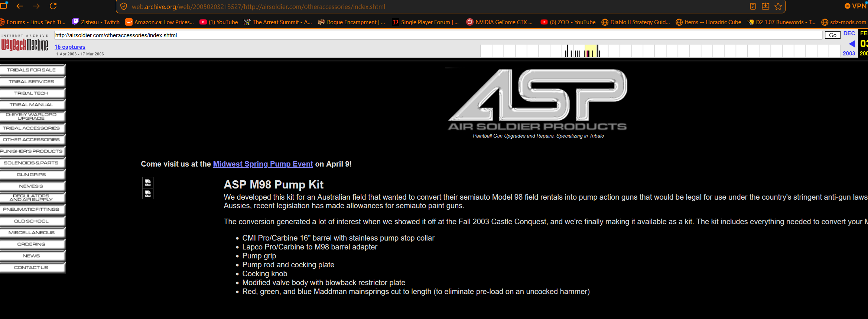Screen dimensions: 868x319
Task: Open Gun Grips menu item
Action: coord(33,175)
